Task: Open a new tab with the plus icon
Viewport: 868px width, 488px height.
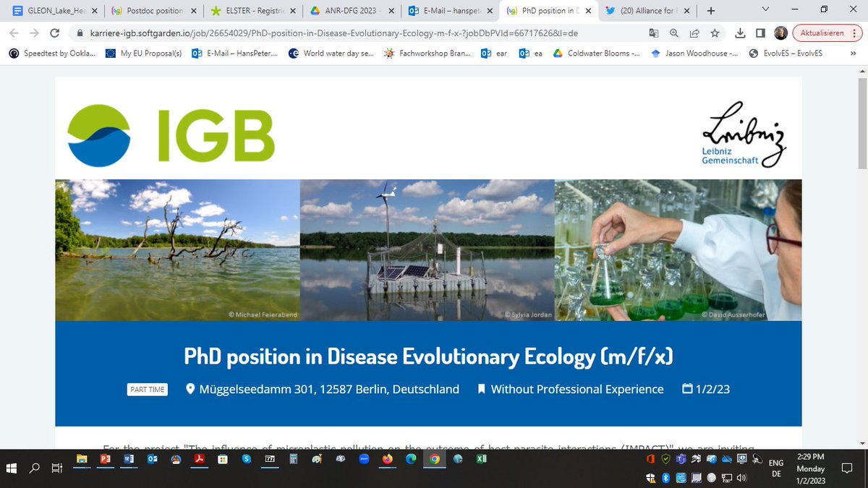Action: click(710, 12)
